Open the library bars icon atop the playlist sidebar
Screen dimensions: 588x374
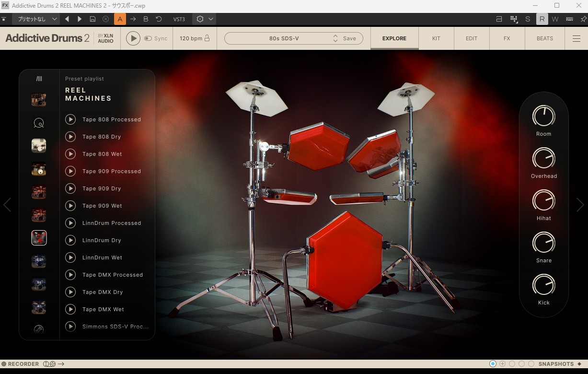tap(39, 79)
